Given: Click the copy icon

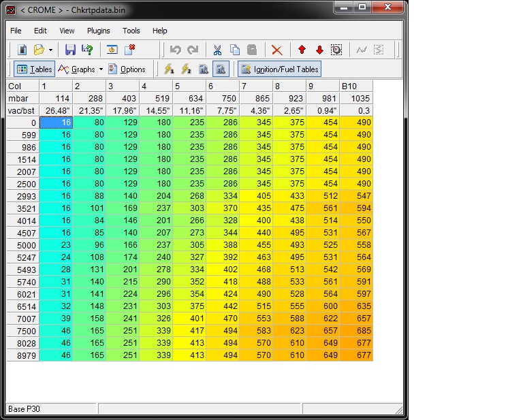Looking at the screenshot, I should tap(235, 50).
